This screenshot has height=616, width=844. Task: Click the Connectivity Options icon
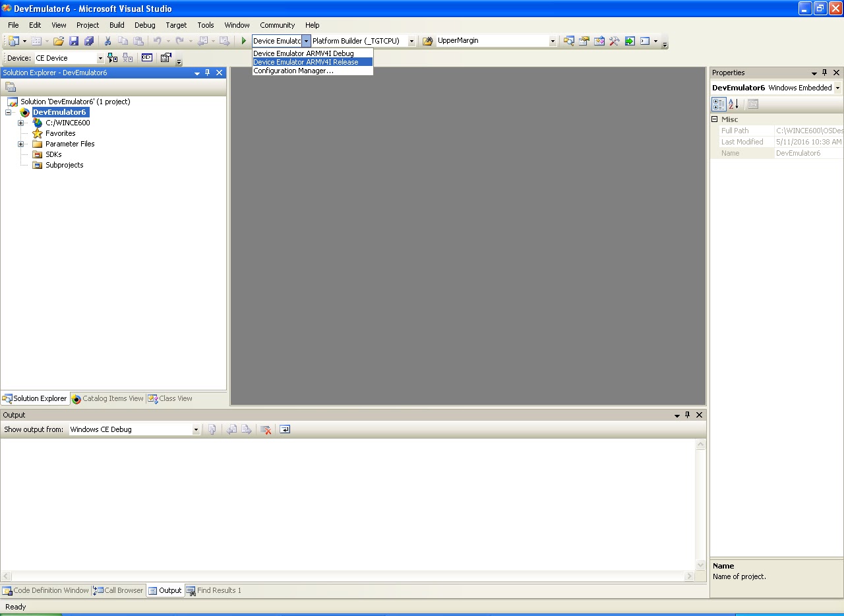[x=166, y=58]
